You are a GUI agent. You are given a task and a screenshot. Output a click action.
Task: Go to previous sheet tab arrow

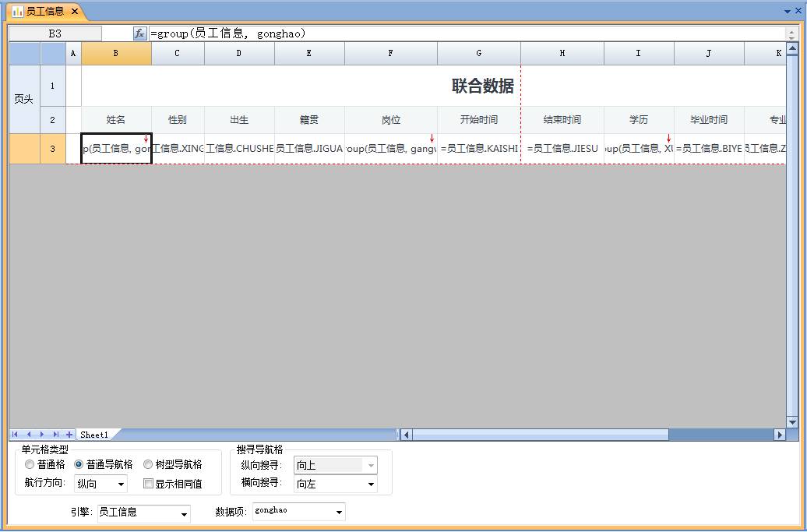pyautogui.click(x=29, y=435)
